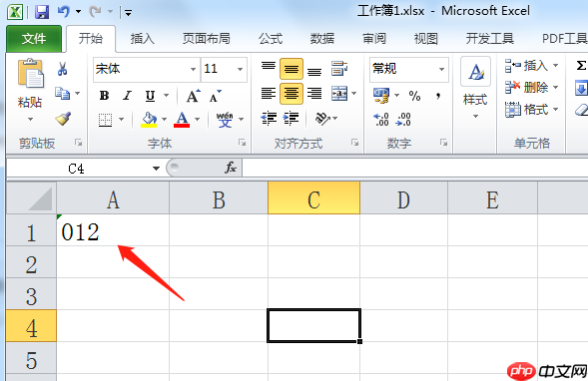Click the Excel application icon

15,12
